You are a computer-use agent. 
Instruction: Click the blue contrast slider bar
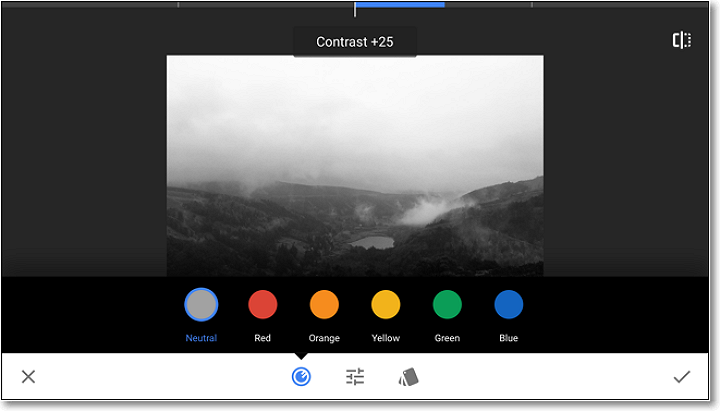pos(399,5)
